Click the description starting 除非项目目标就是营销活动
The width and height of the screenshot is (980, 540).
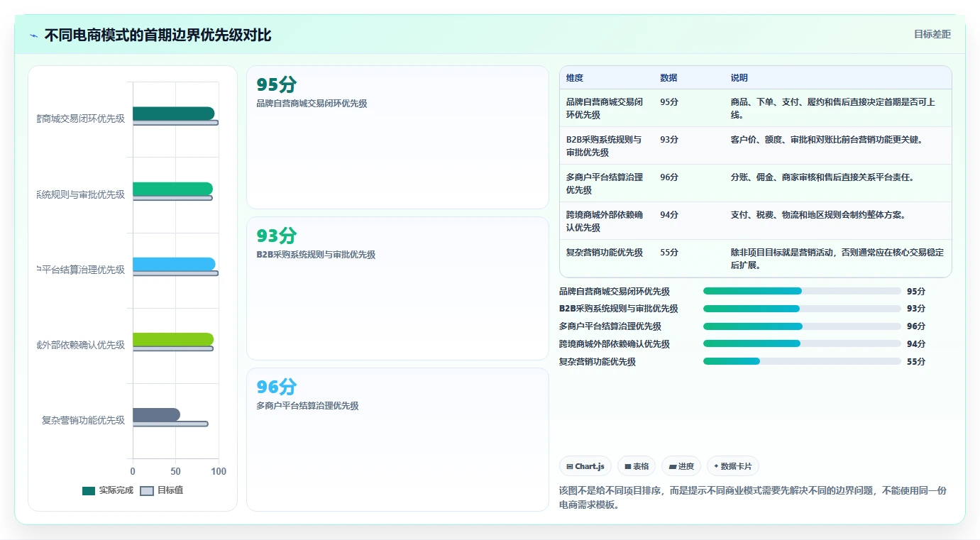tap(837, 258)
